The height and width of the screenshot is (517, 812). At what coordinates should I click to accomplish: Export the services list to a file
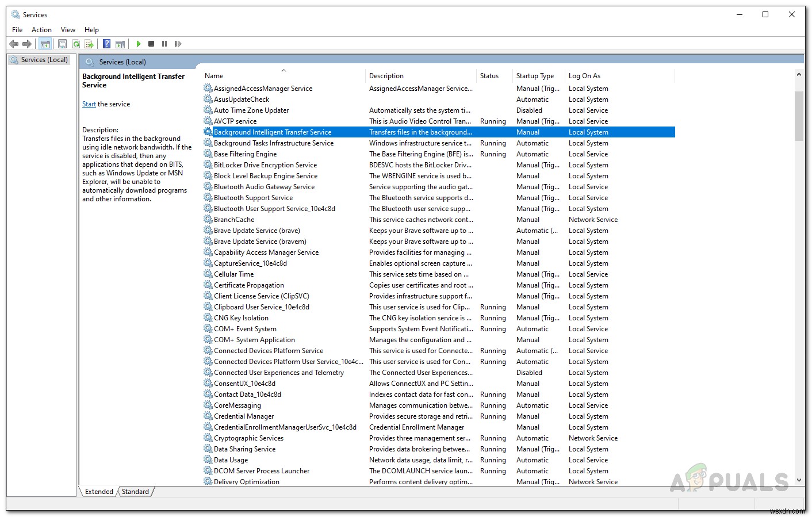(x=89, y=44)
